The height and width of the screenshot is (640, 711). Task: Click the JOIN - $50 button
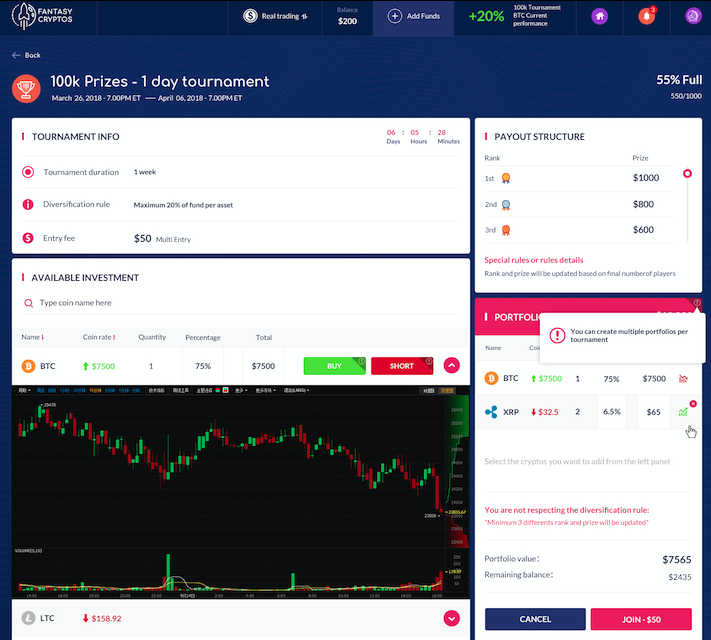coord(641,619)
